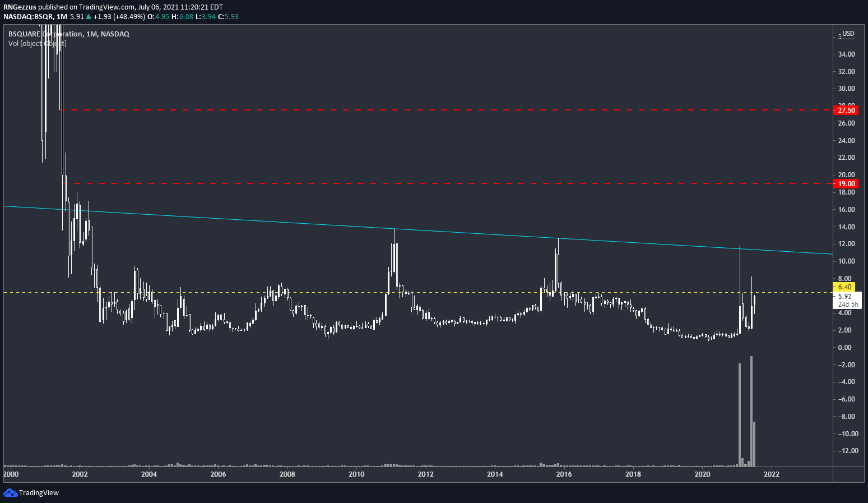The width and height of the screenshot is (868, 503).
Task: Click the 2002 year label on time axis
Action: click(x=80, y=474)
